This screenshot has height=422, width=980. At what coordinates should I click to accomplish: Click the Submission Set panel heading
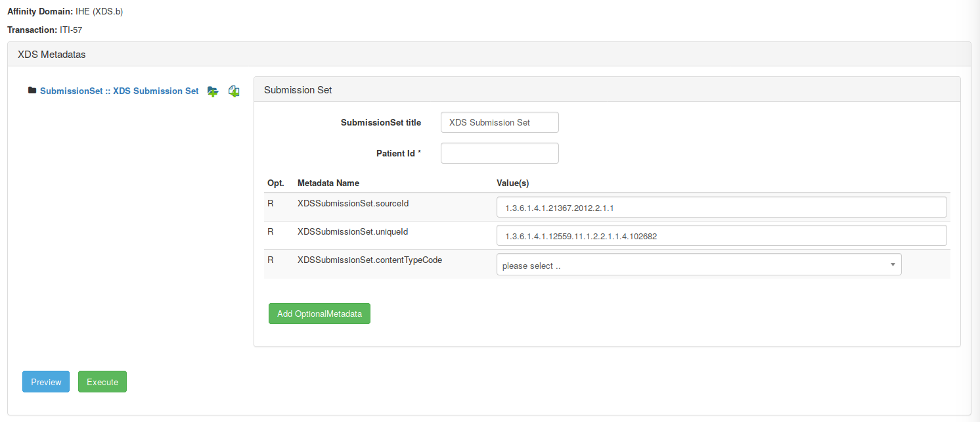(x=298, y=89)
